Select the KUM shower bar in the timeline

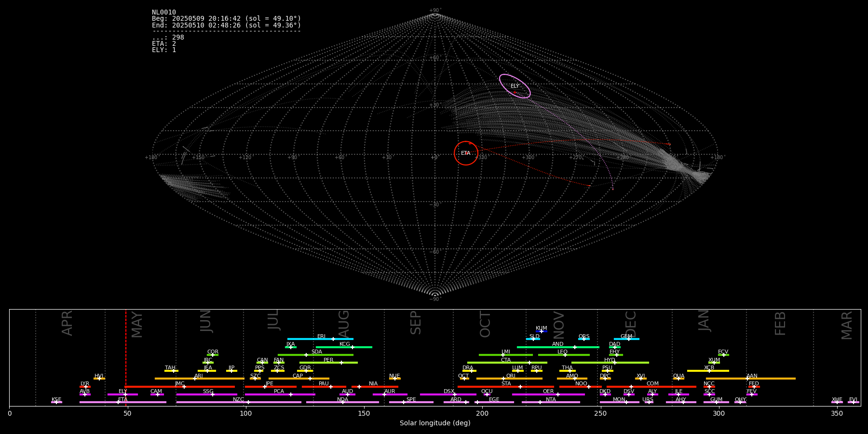(542, 331)
